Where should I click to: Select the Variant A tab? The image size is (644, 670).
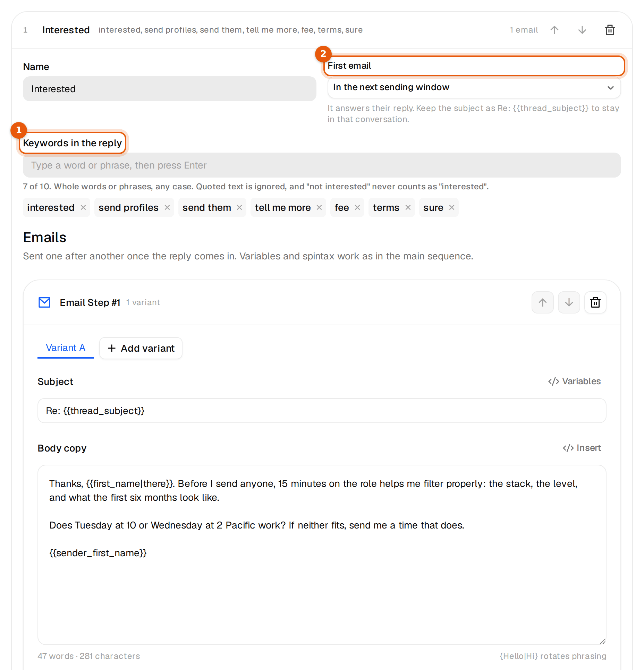66,348
